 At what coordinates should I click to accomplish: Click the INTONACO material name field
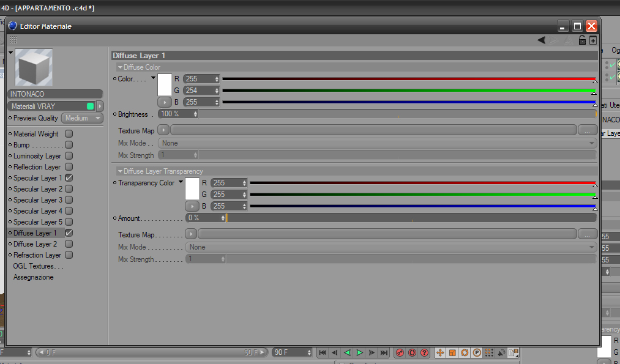click(x=55, y=94)
